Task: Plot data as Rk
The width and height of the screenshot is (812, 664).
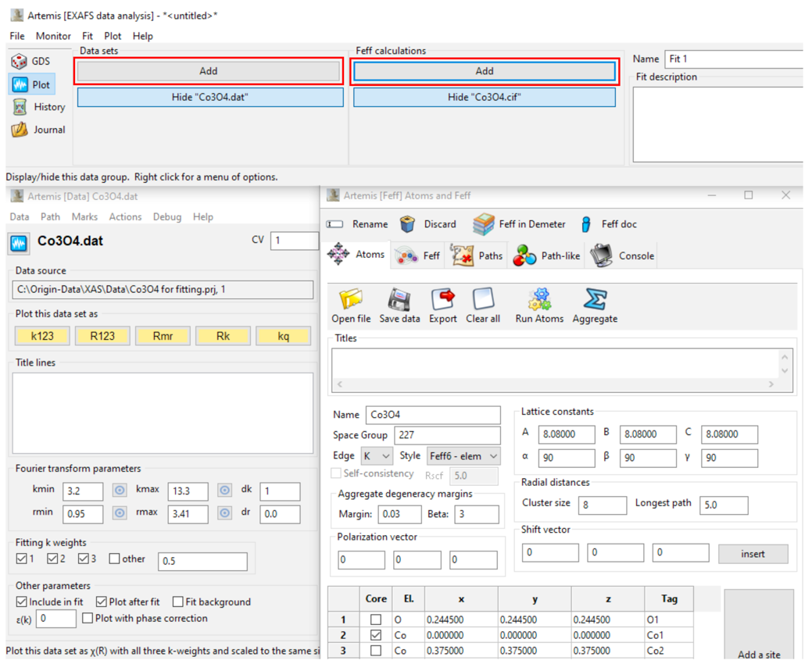Action: click(x=224, y=336)
